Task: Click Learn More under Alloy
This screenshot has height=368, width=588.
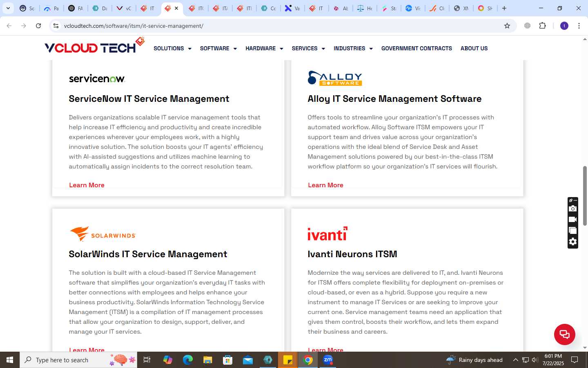Action: point(325,185)
